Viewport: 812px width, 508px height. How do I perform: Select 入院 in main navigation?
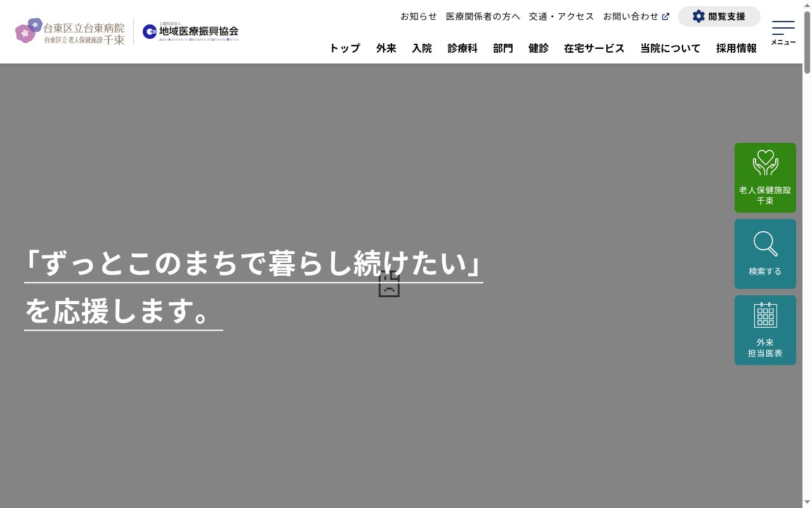(422, 48)
